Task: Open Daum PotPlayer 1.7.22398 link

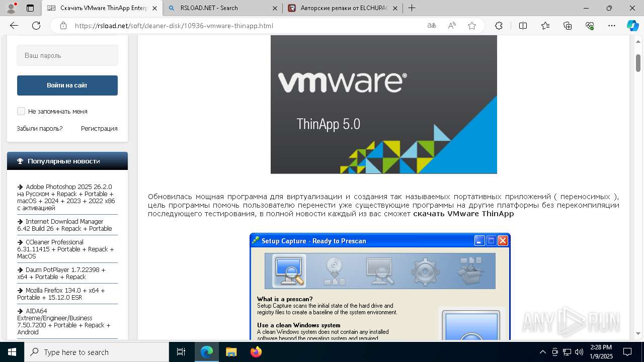Action: [x=61, y=273]
